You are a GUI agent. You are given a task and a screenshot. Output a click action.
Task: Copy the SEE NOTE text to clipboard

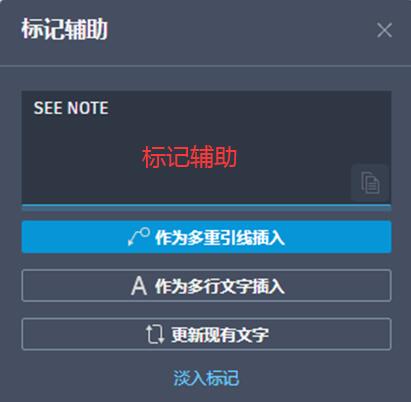pyautogui.click(x=370, y=183)
